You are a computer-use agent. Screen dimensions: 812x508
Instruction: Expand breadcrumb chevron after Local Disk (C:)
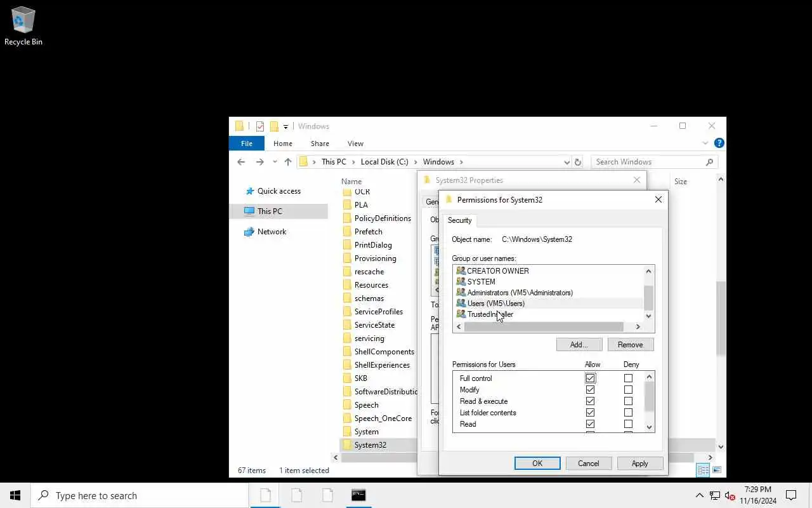416,162
